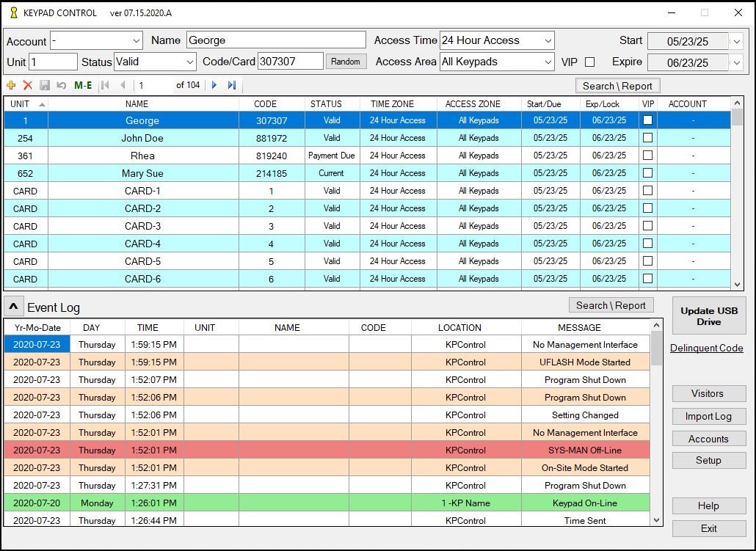Toggle VIP checkbox in George's row
756x551 pixels.
click(647, 120)
